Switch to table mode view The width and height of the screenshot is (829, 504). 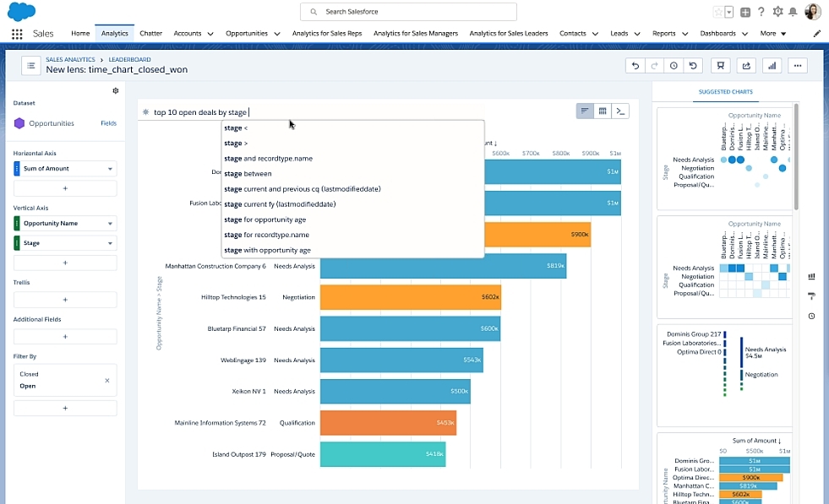point(603,111)
